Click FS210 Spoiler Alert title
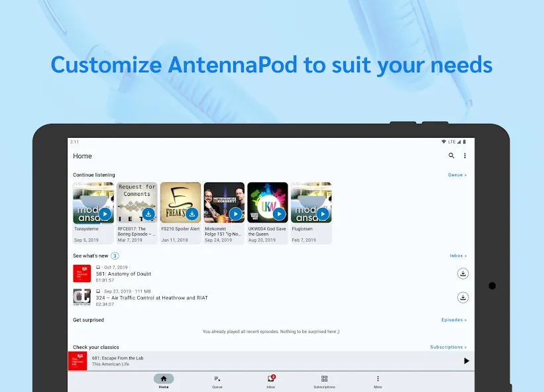The image size is (544, 392). [x=180, y=228]
